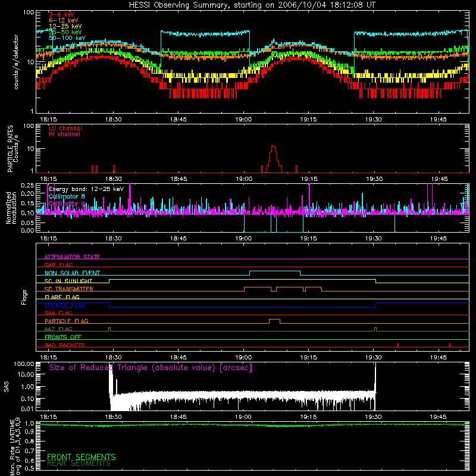Click the BAD_PACKETS flag label
The width and height of the screenshot is (476, 476).
65,345
